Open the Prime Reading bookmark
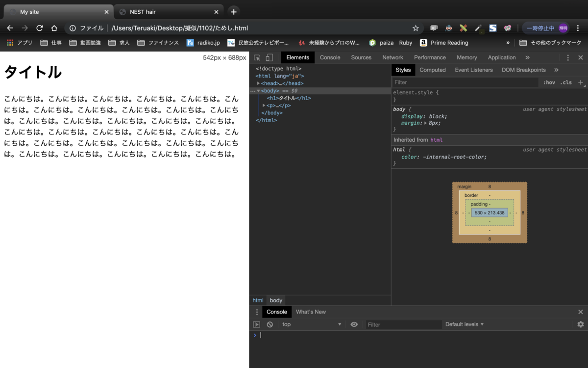The width and height of the screenshot is (588, 368). point(444,43)
